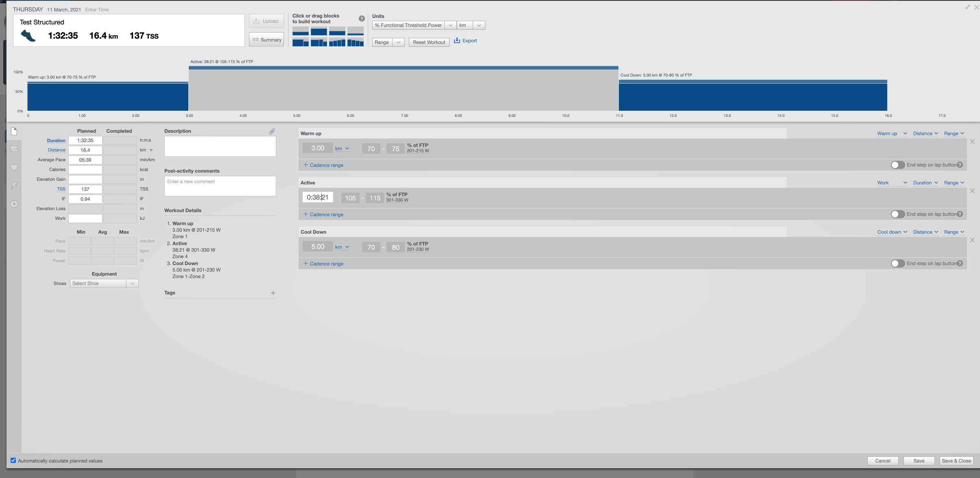
Task: Click the lightning bolt sidebar icon
Action: click(14, 186)
